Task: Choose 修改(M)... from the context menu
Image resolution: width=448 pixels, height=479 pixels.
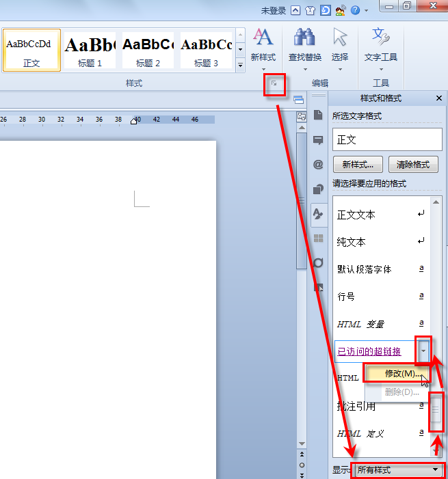Action: [397, 373]
